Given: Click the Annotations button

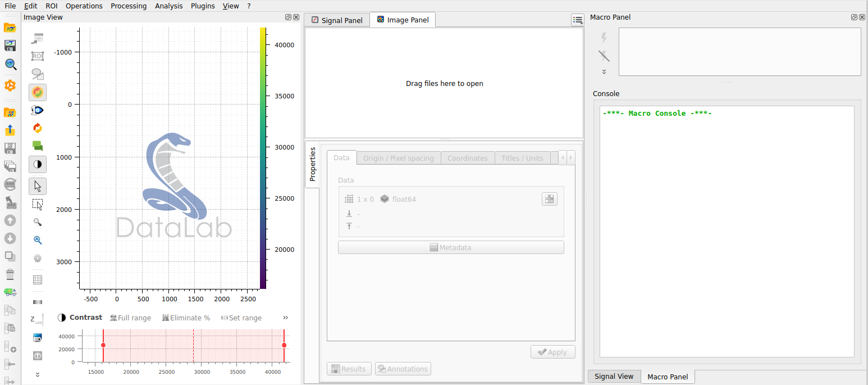Looking at the screenshot, I should pyautogui.click(x=403, y=369).
